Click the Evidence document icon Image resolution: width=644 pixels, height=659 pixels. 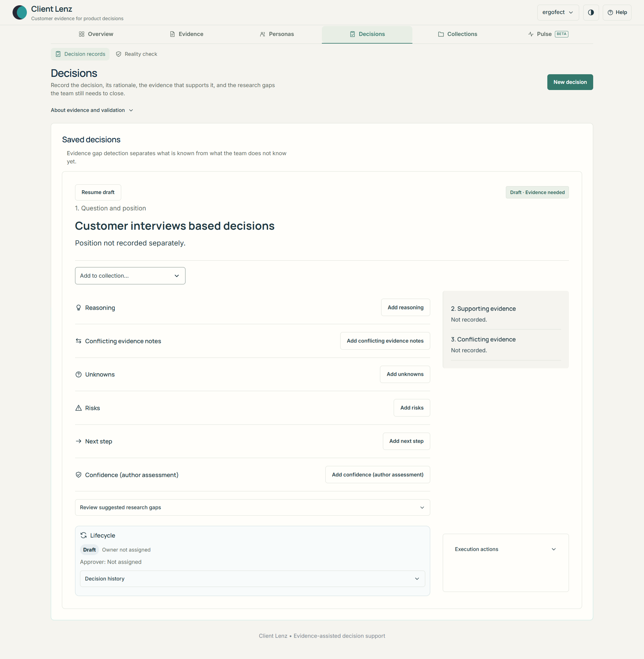tap(173, 34)
